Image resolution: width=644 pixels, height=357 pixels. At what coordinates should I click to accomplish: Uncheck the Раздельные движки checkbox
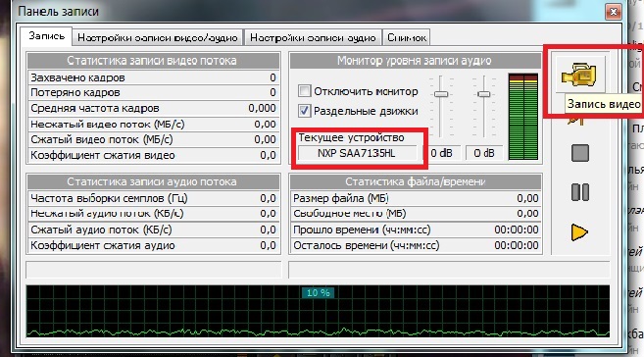[x=304, y=111]
